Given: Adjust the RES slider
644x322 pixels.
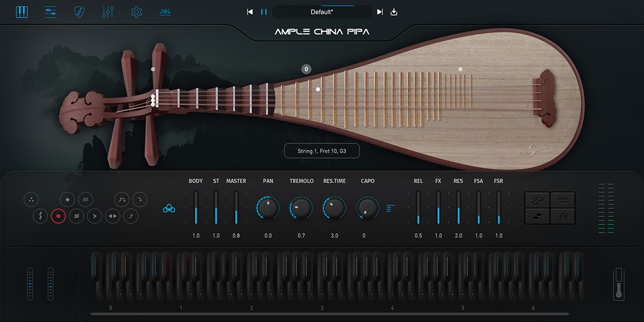Looking at the screenshot, I should coord(458,208).
